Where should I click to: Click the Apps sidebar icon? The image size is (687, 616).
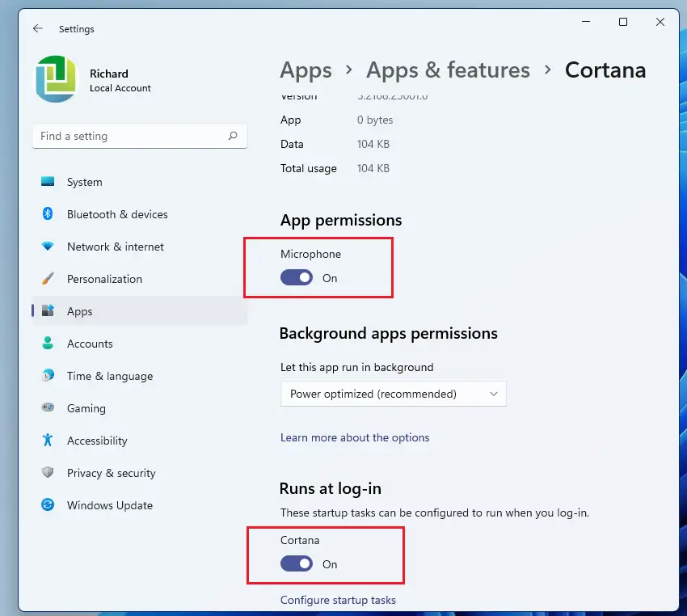(x=48, y=310)
